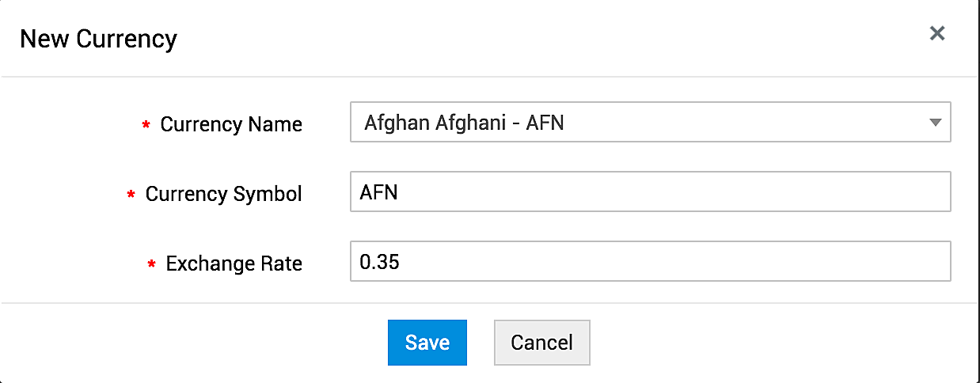980x383 pixels.
Task: Close the New Currency dialog
Action: (937, 33)
